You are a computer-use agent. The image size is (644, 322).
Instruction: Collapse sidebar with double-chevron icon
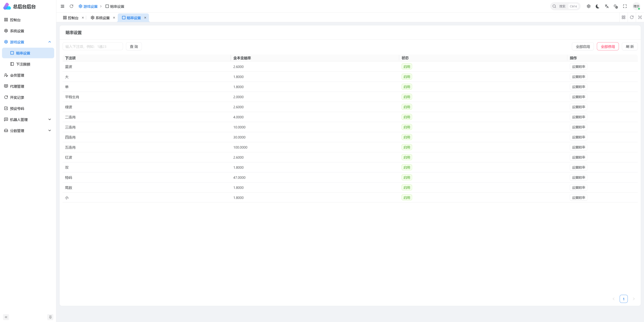[6, 317]
